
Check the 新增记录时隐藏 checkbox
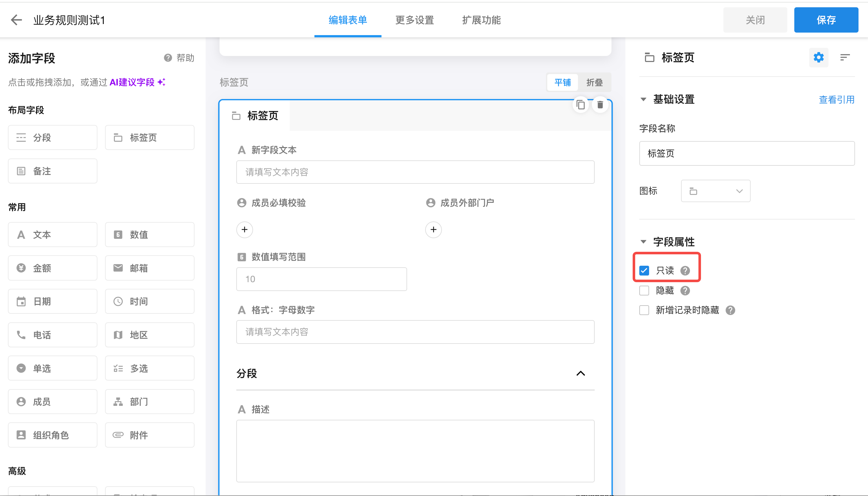pos(644,310)
